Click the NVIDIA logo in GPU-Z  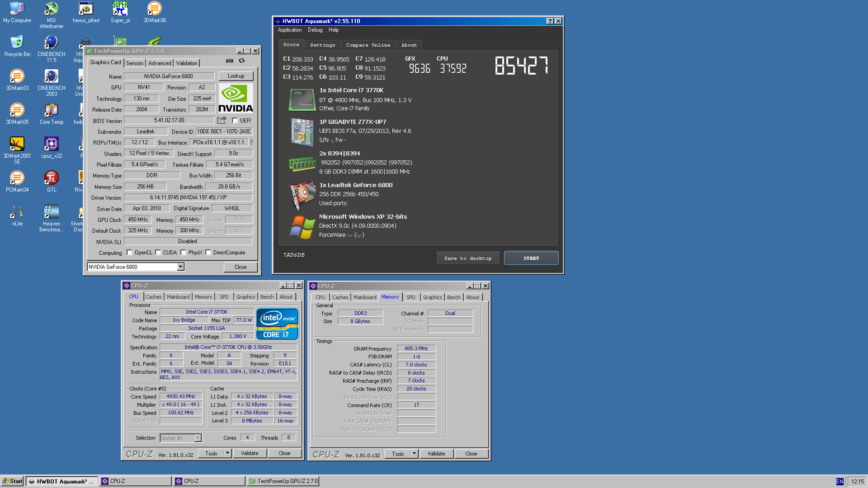coord(236,98)
